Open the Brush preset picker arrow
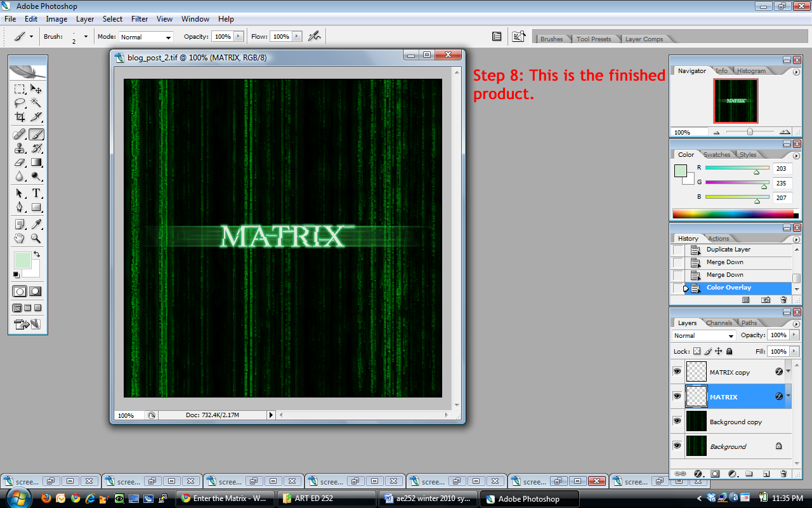Screen dimensions: 812x508 click(x=86, y=37)
